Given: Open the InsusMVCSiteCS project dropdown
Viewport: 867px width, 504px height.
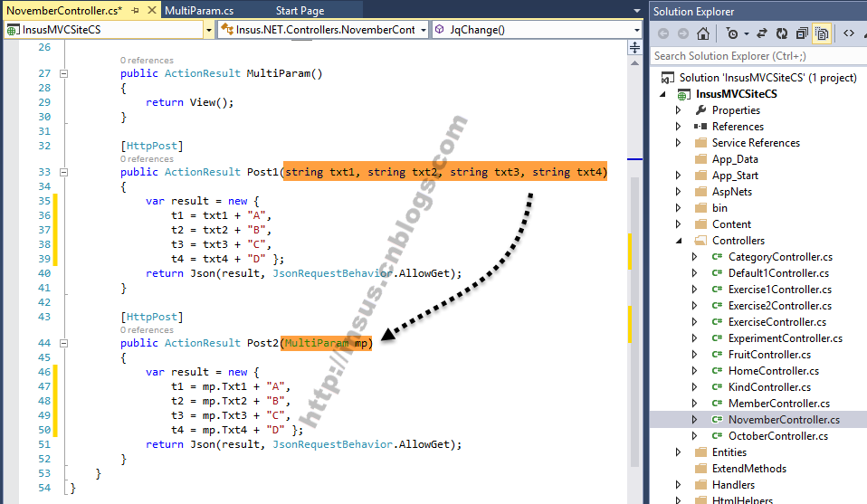Looking at the screenshot, I should [208, 30].
